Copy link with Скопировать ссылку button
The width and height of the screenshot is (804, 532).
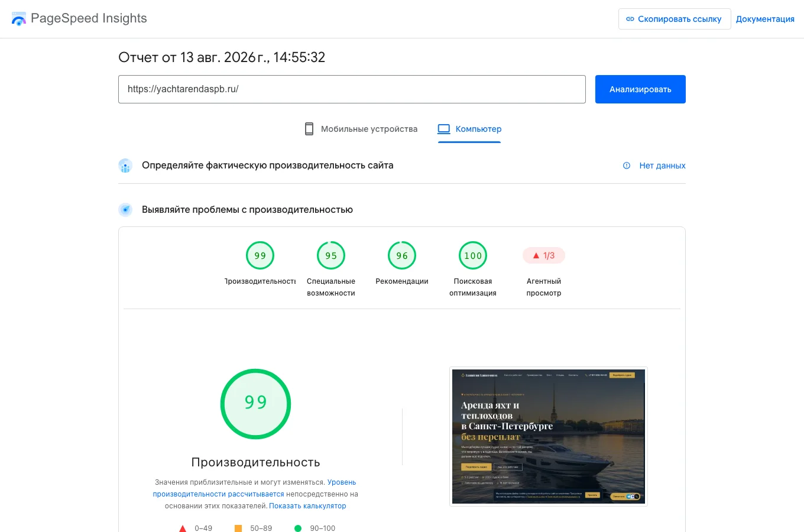675,19
